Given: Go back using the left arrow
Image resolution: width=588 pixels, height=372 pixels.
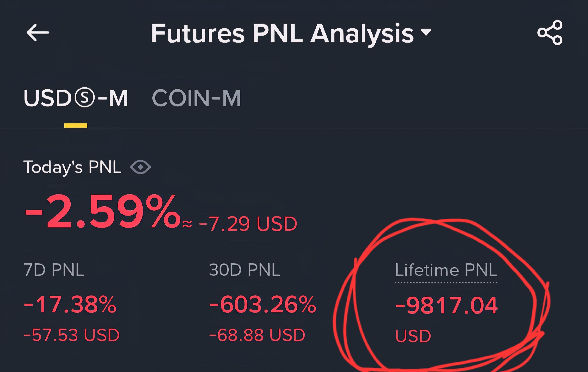Looking at the screenshot, I should coord(38,33).
